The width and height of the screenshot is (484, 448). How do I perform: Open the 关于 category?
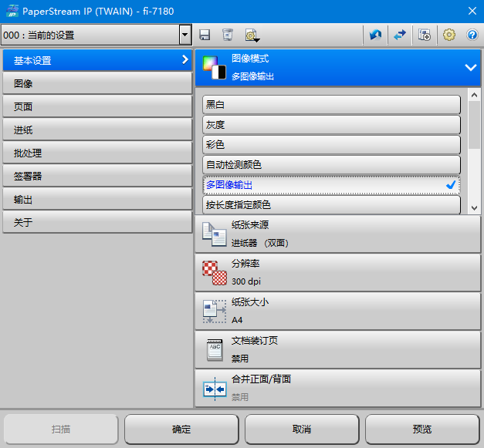pos(97,222)
